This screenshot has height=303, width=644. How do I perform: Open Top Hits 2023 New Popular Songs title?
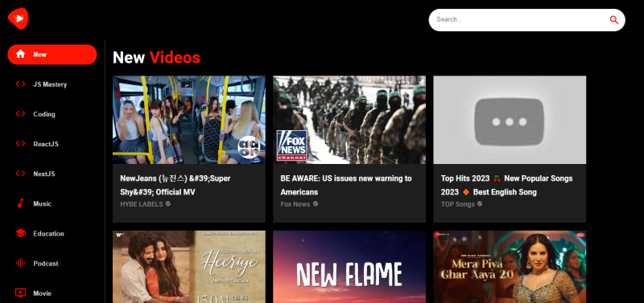[x=506, y=186]
